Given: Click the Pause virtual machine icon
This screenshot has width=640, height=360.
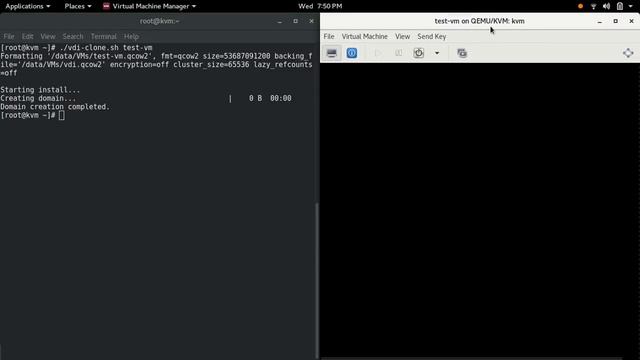Looking at the screenshot, I should [x=398, y=53].
